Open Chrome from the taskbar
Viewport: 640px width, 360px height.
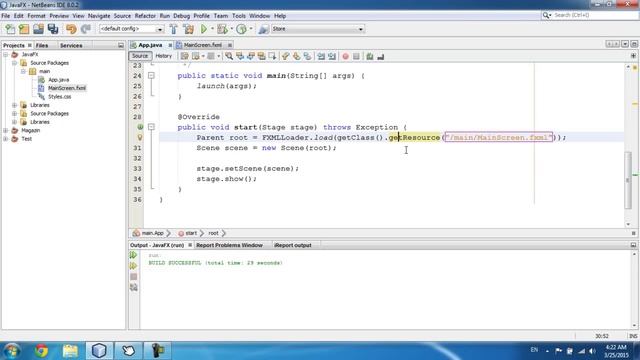point(41,351)
